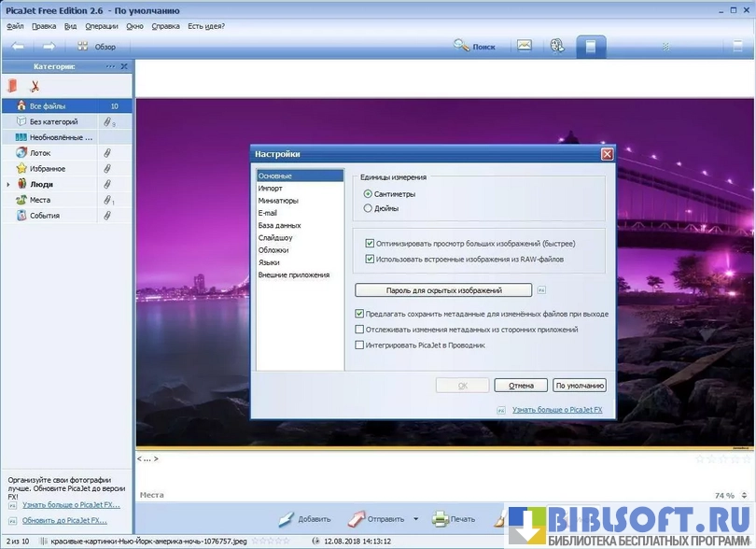
Task: Uncheck Оптимизировать просмотр больших изображений
Action: 370,244
